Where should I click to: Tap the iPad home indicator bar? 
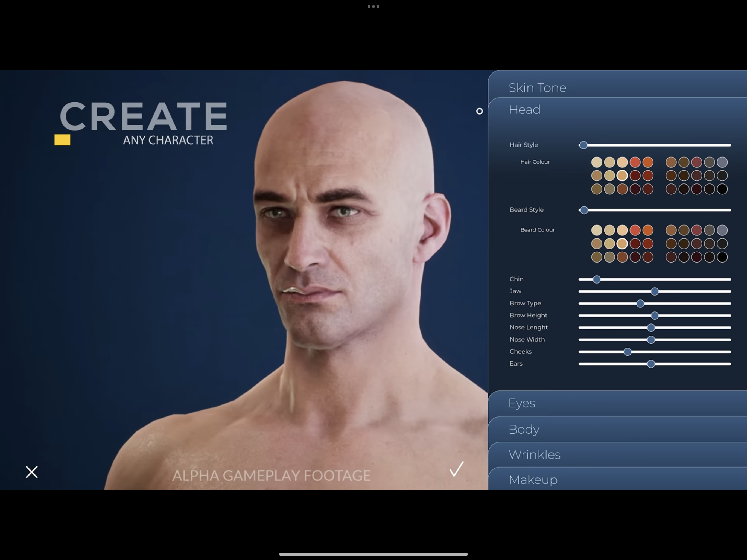(373, 554)
